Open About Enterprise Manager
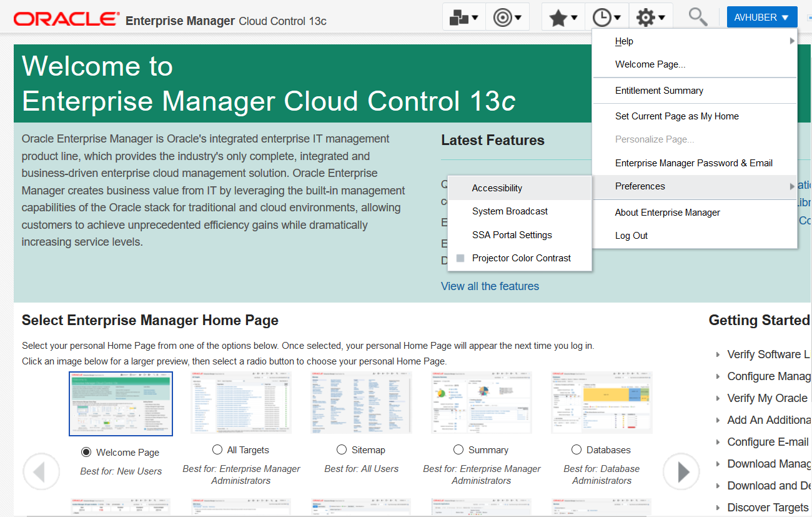Image resolution: width=812 pixels, height=517 pixels. click(x=695, y=213)
